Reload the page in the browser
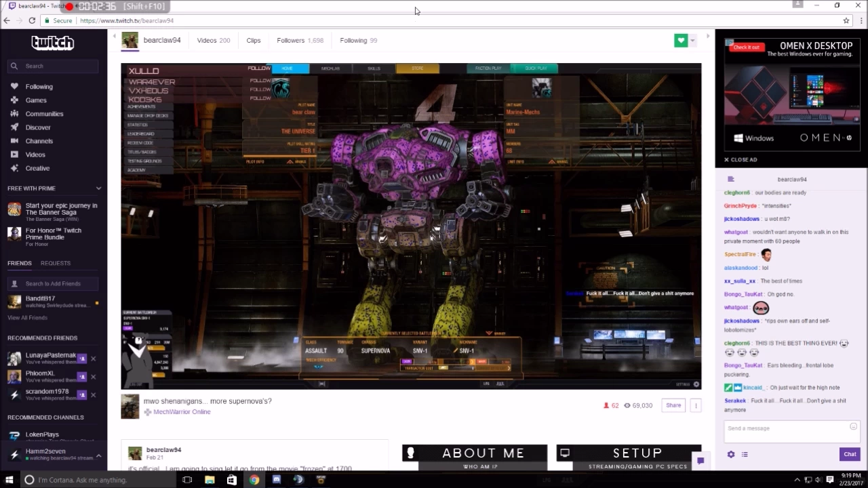Screen dimensions: 868x488 [x=31, y=20]
